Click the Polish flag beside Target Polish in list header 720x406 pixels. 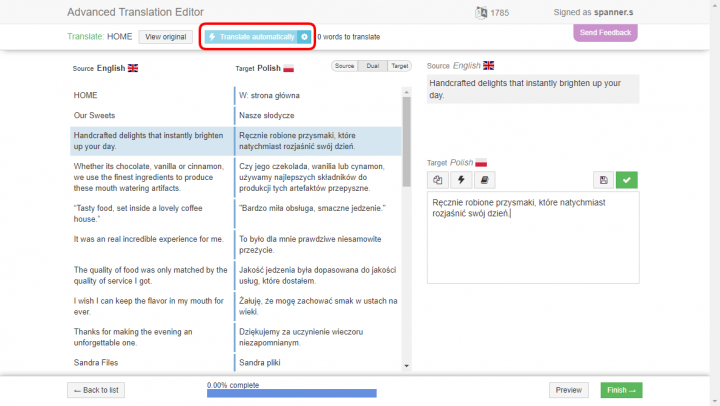click(288, 68)
